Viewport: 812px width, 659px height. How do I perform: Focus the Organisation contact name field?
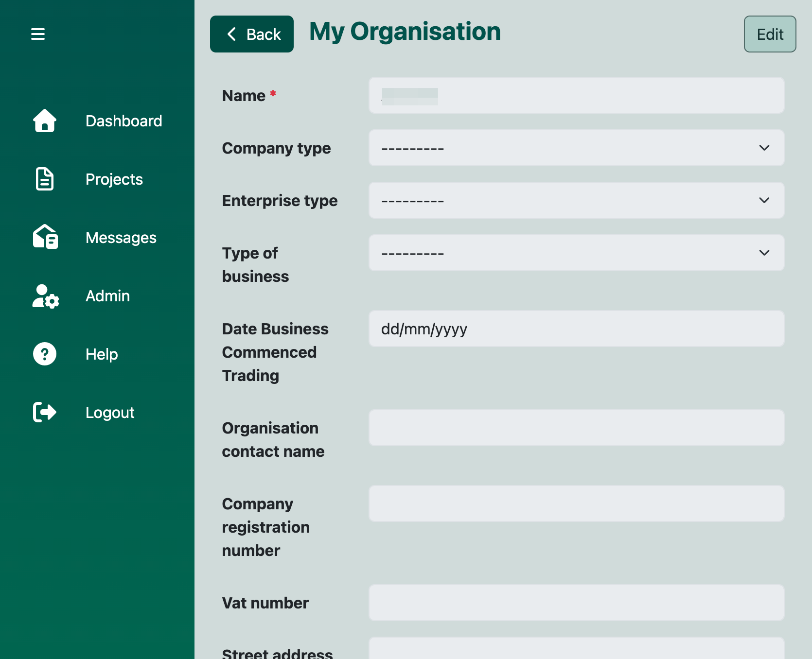tap(576, 428)
